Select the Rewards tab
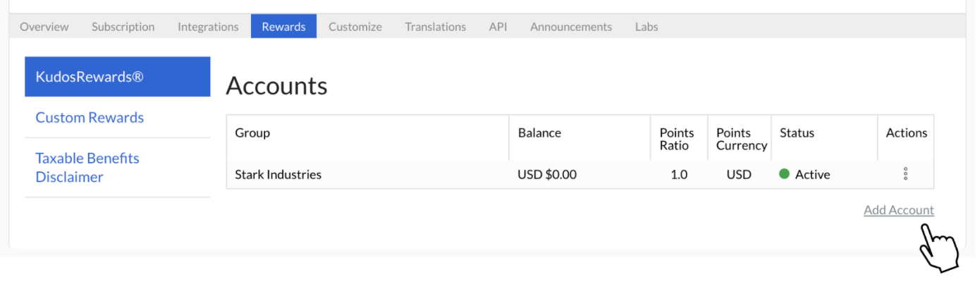Viewport: 980px width, 282px height. [x=283, y=27]
